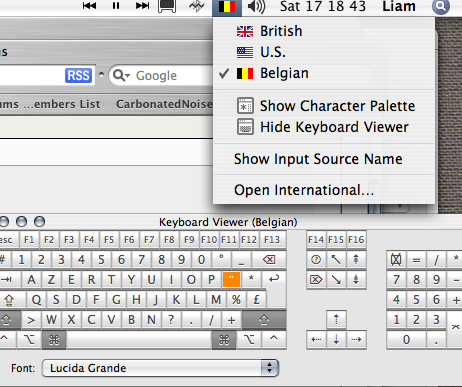Click the left option key
462x387 pixels.
(29, 340)
